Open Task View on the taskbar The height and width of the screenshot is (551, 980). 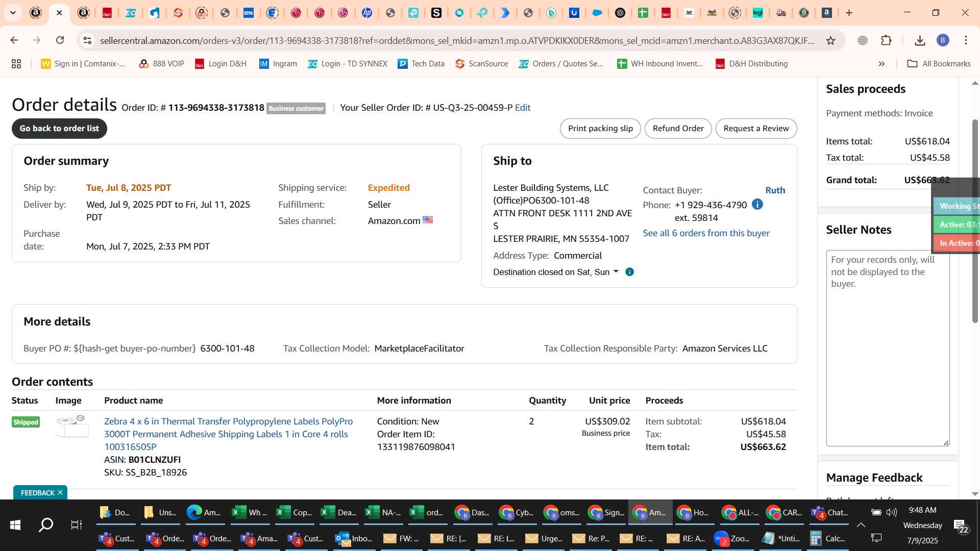click(x=77, y=524)
